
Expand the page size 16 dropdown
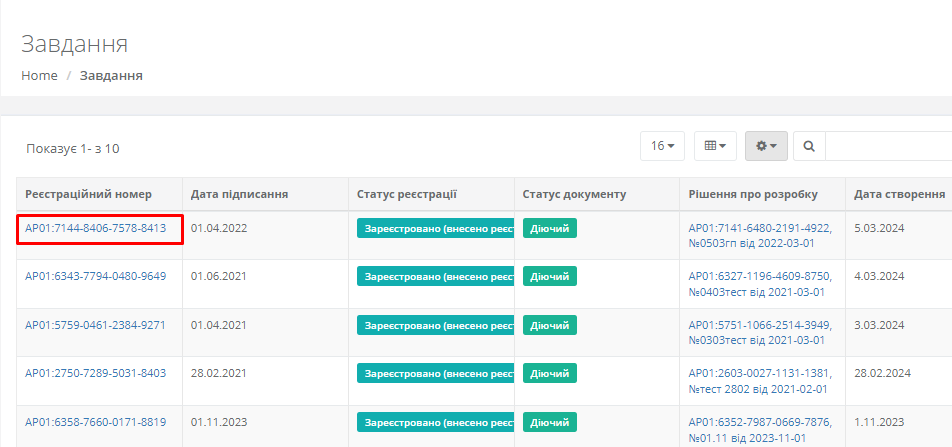click(662, 146)
